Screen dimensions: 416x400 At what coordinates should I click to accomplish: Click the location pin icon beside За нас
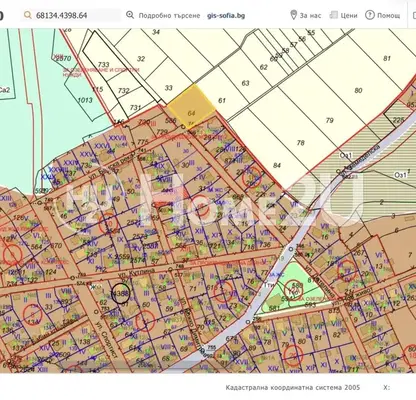click(x=293, y=15)
